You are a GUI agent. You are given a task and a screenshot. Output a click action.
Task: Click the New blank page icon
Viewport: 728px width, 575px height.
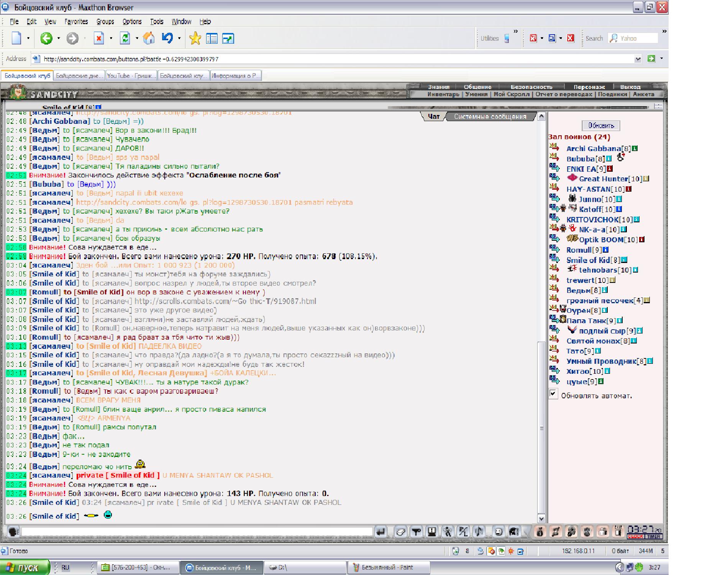(16, 38)
